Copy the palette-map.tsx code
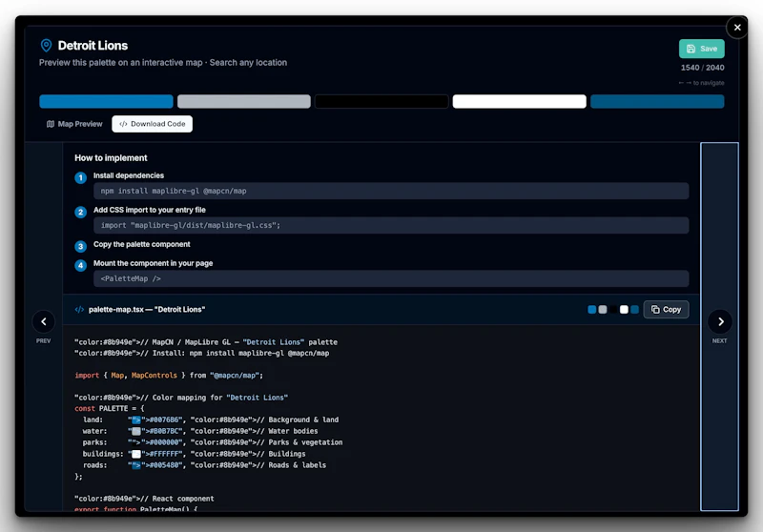This screenshot has height=532, width=763. tap(666, 309)
